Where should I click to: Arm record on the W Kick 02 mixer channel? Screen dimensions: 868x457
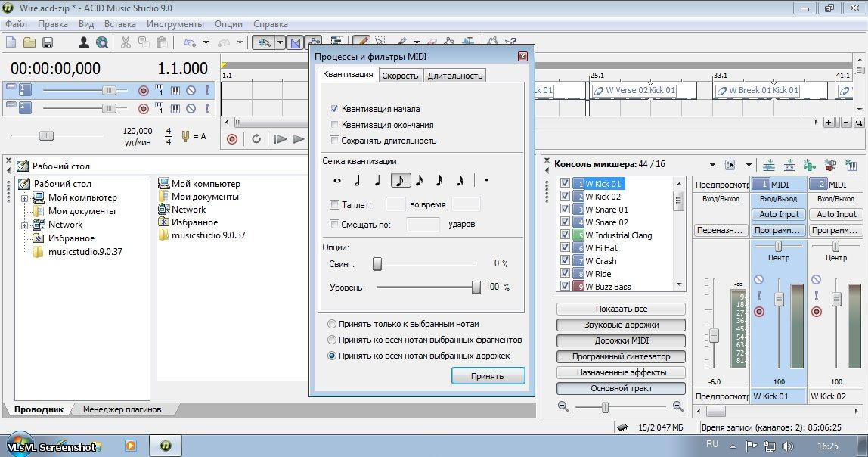click(x=817, y=312)
